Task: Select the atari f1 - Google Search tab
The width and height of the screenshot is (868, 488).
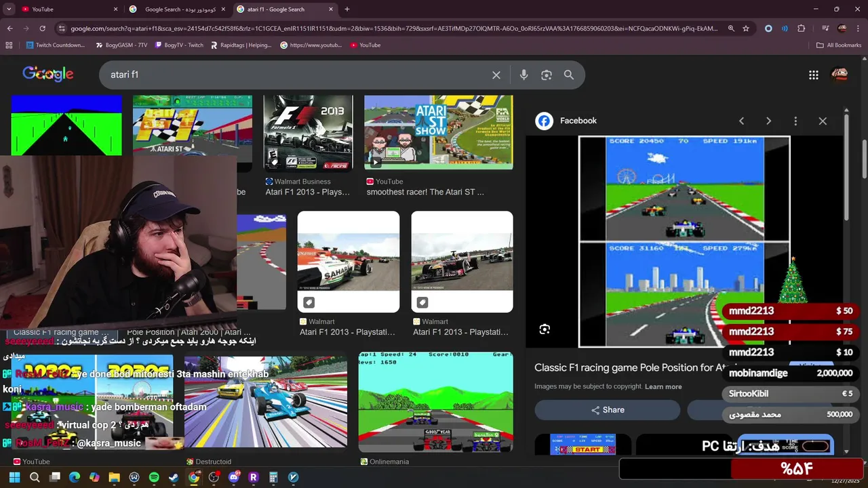Action: tap(285, 9)
